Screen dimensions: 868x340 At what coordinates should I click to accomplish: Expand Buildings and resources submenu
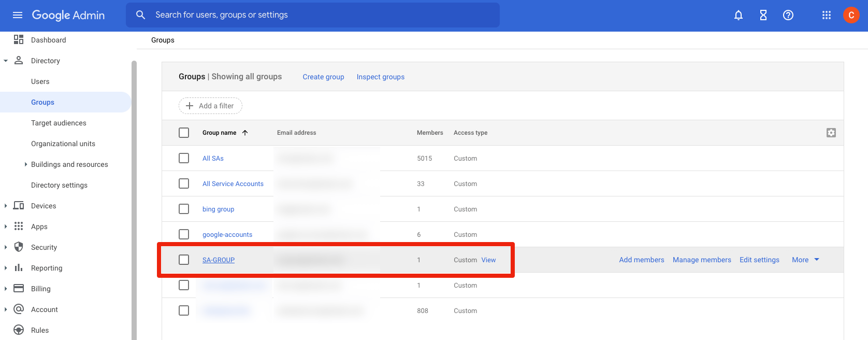26,164
